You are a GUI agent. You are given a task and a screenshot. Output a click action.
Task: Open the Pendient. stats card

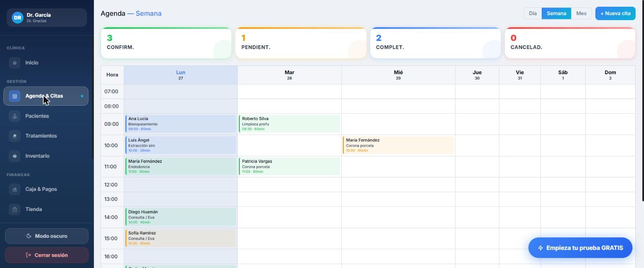click(x=301, y=43)
